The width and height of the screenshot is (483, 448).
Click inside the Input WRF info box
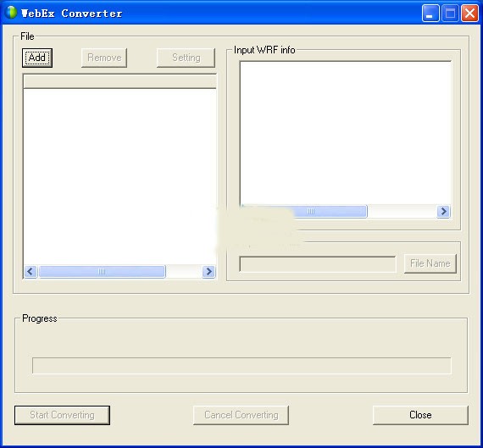pyautogui.click(x=346, y=133)
